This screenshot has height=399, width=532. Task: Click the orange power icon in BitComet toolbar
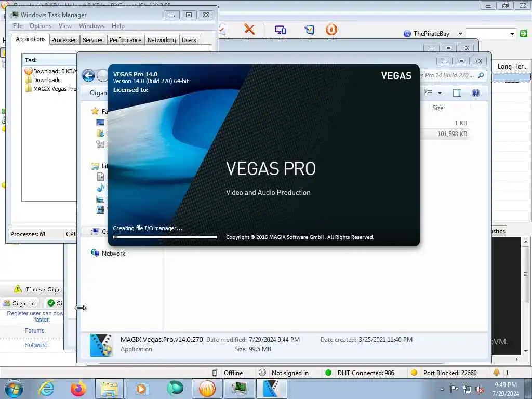pos(331,30)
